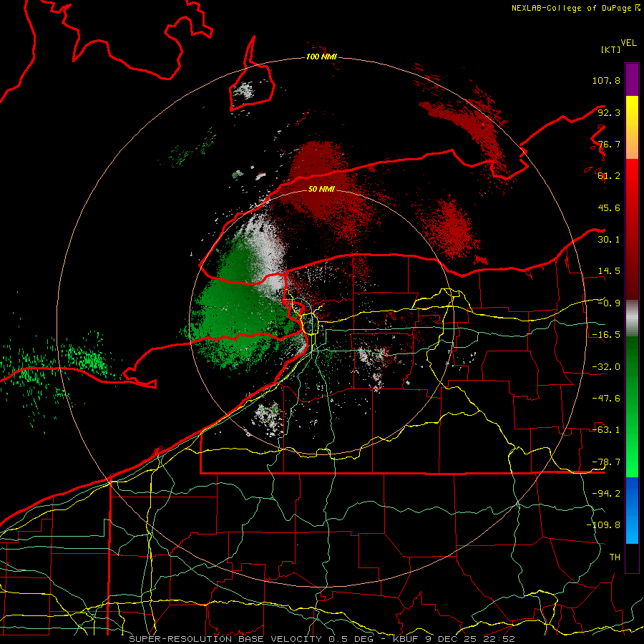Click the -63.1 legend value
The height and width of the screenshot is (644, 644).
(x=606, y=430)
